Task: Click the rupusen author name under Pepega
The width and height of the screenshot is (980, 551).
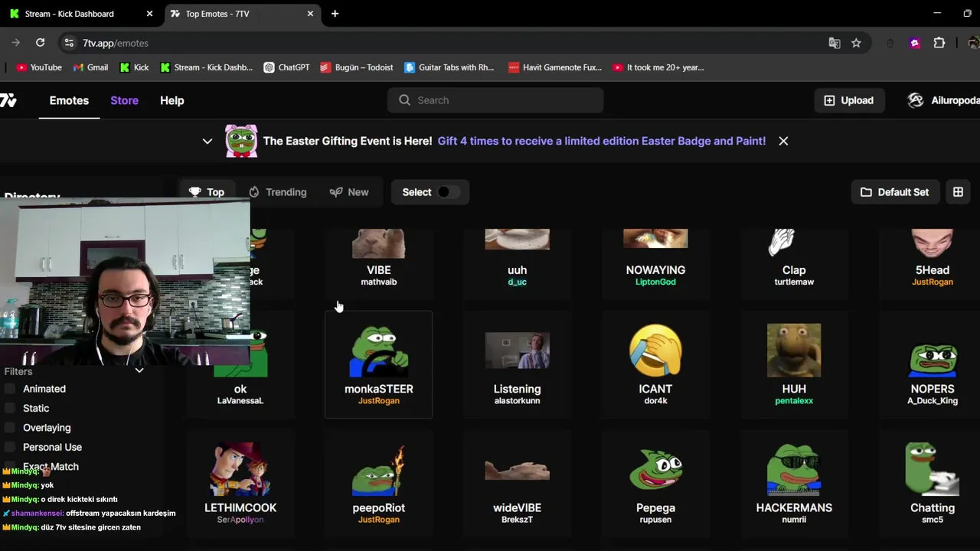Action: [x=655, y=520]
